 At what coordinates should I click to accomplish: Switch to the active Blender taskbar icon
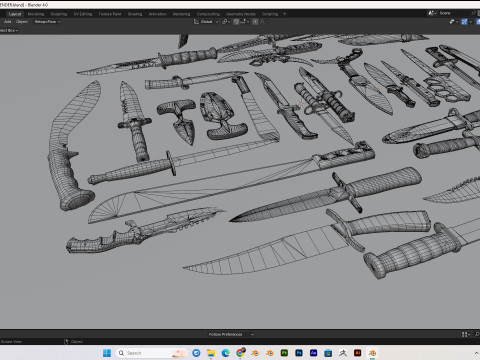[372, 353]
